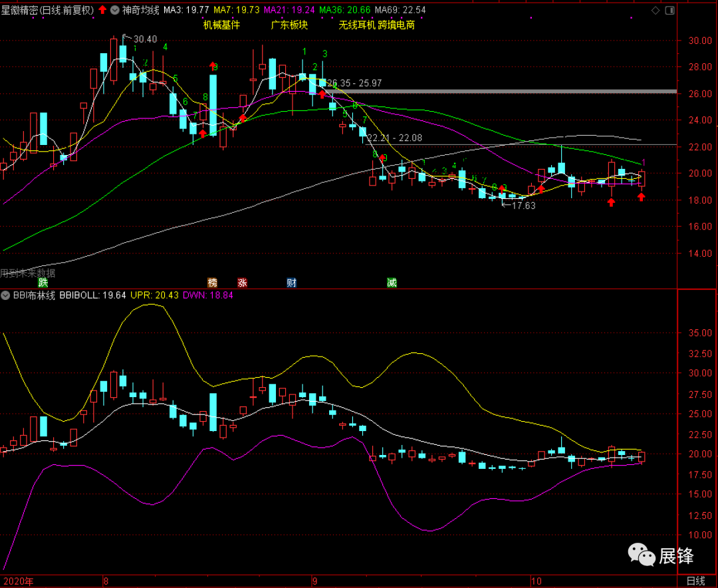
Task: Click month 10 on the time axis
Action: pos(537,581)
